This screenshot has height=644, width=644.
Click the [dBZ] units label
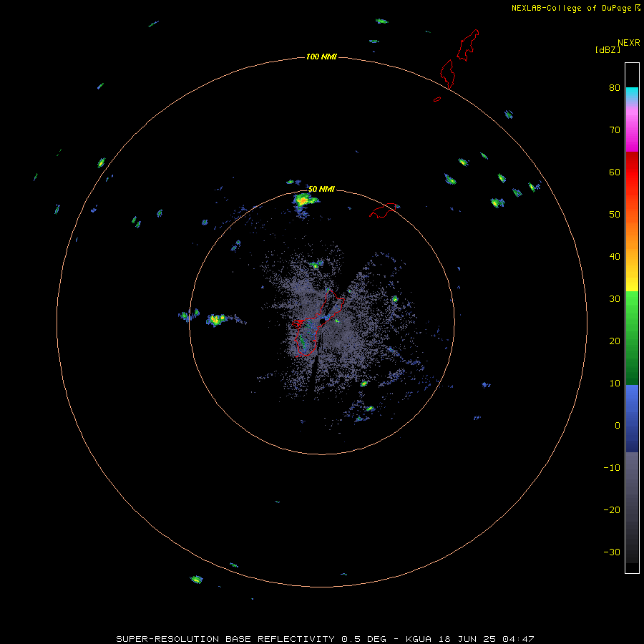click(608, 50)
